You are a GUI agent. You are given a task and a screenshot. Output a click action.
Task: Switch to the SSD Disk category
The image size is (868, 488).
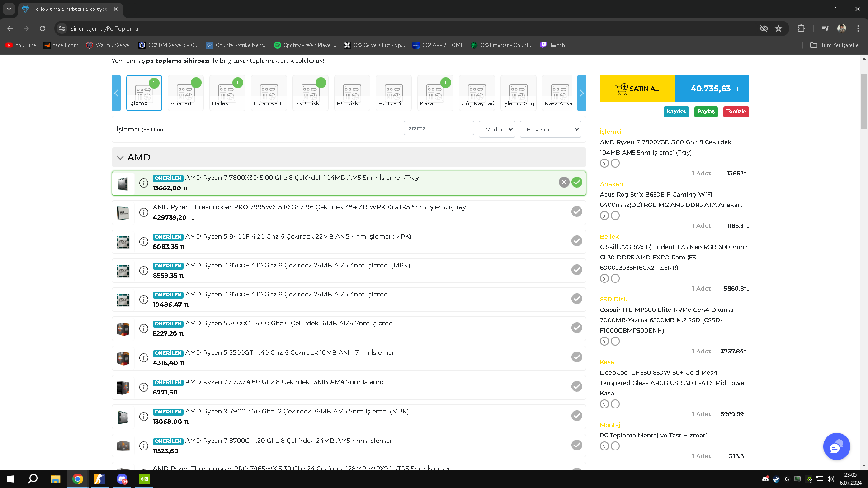[x=310, y=93]
